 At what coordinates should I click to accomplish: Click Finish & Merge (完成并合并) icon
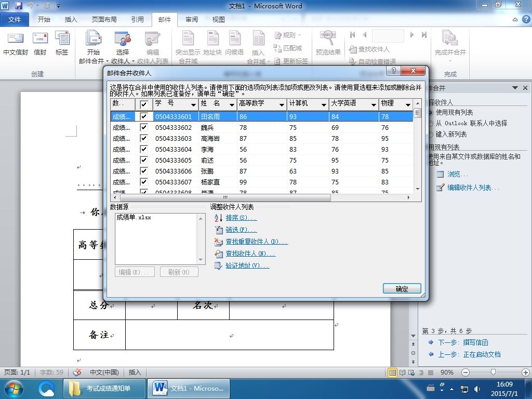coord(450,46)
